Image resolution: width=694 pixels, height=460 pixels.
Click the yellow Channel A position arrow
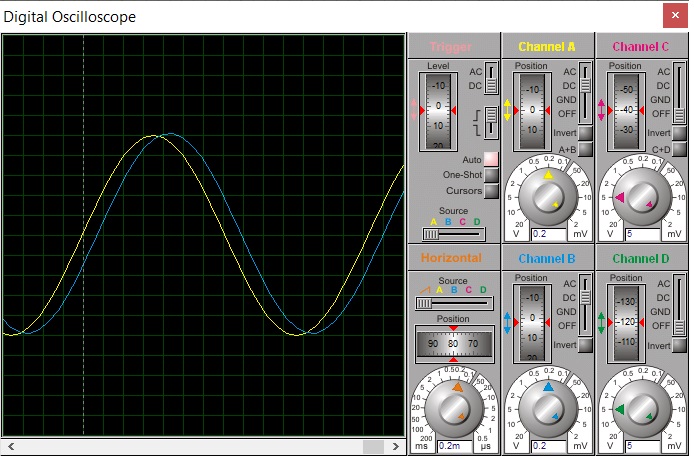tap(508, 110)
